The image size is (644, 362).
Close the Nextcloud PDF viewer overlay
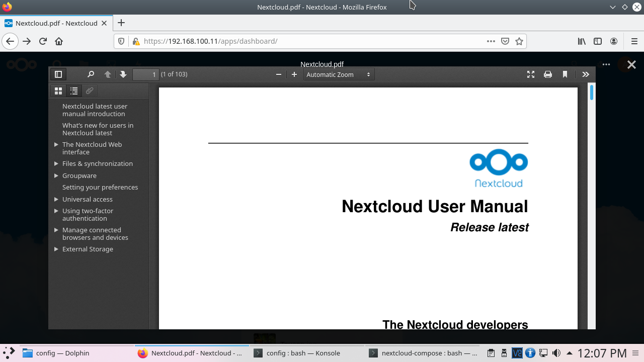(x=631, y=64)
